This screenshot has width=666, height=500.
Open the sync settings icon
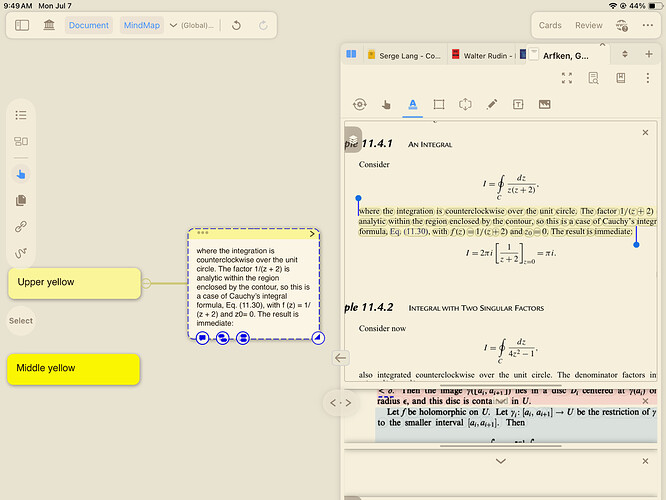[x=622, y=25]
